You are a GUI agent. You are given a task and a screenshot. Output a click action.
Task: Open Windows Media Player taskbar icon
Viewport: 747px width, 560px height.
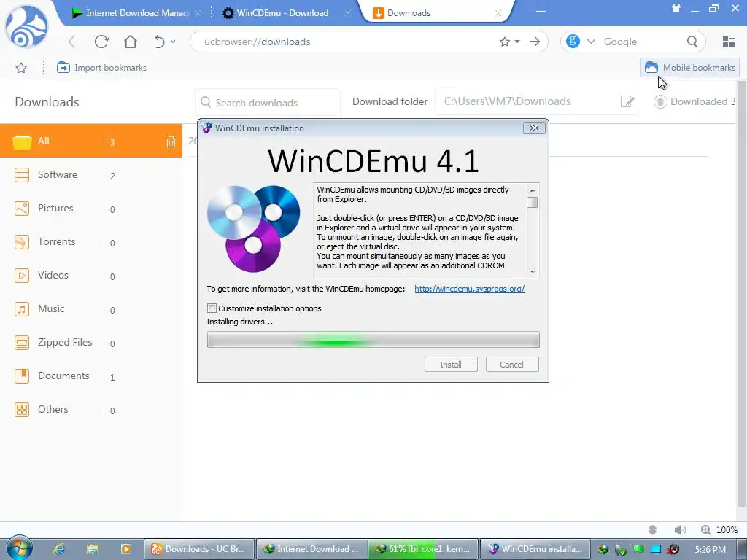pos(125,549)
